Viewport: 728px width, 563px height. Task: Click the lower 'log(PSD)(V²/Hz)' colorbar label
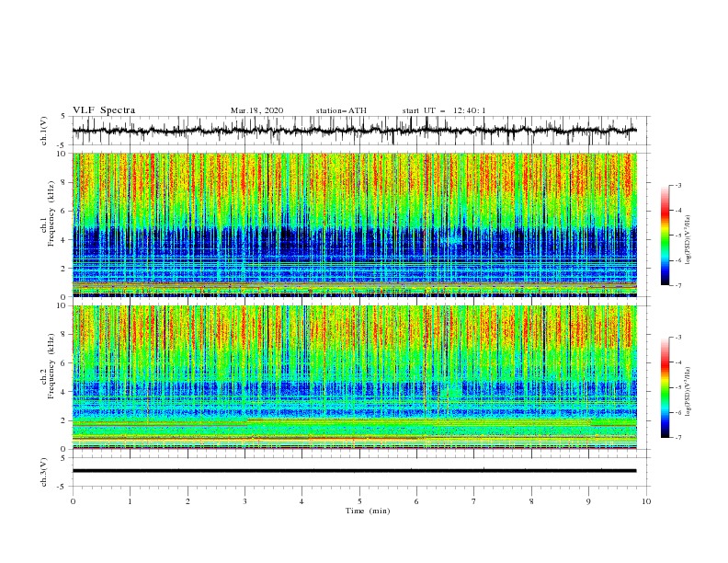tap(688, 392)
